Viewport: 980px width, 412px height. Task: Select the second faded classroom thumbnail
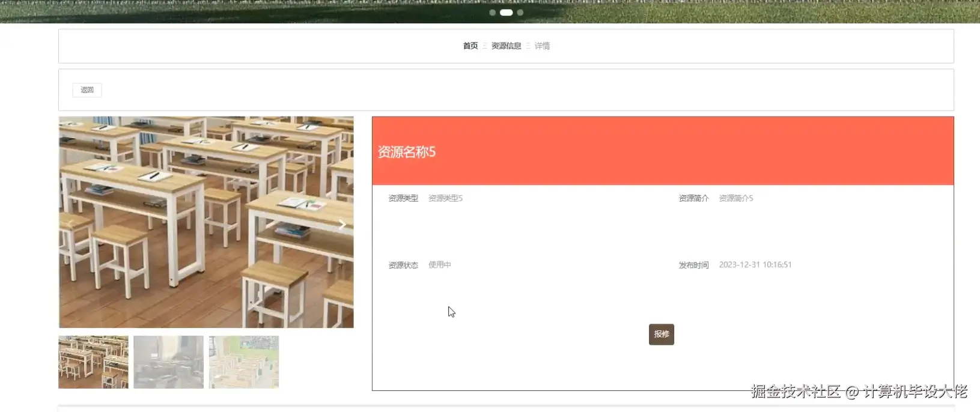click(168, 362)
